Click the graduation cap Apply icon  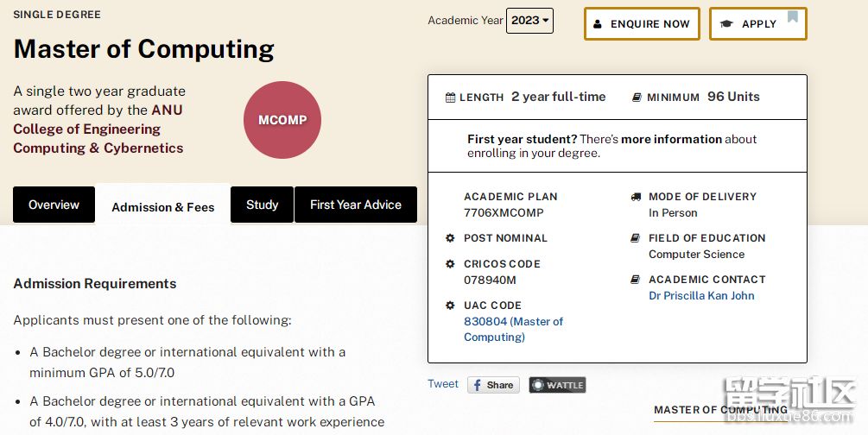(x=726, y=24)
